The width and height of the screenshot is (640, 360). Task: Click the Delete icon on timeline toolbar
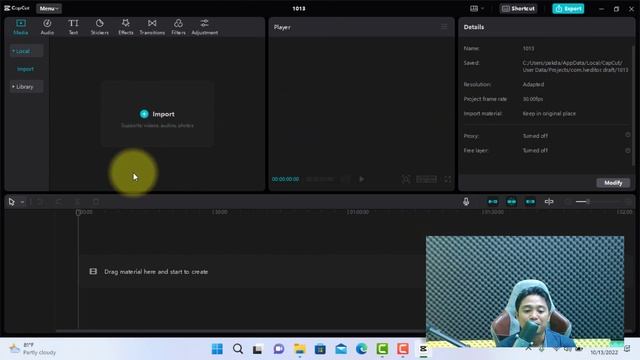96,202
